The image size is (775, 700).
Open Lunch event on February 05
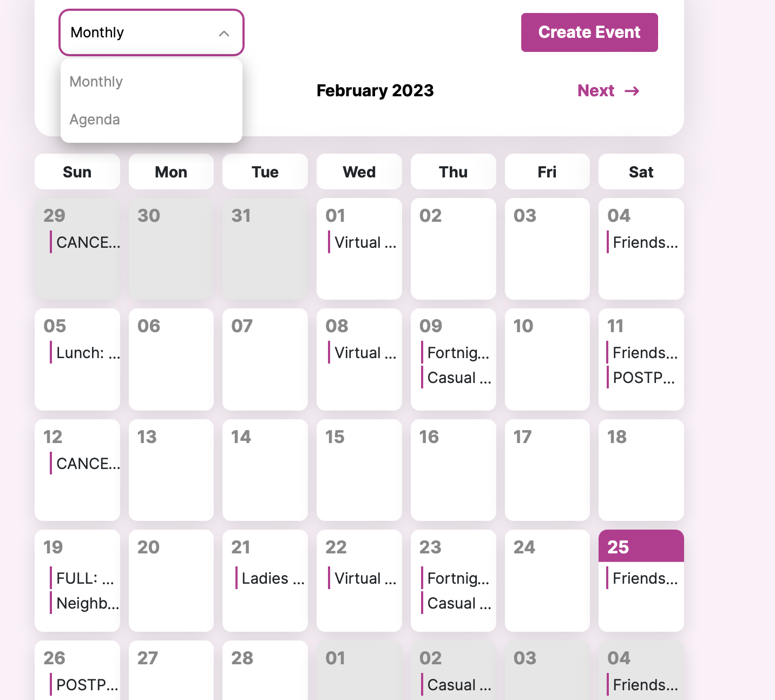(x=88, y=353)
